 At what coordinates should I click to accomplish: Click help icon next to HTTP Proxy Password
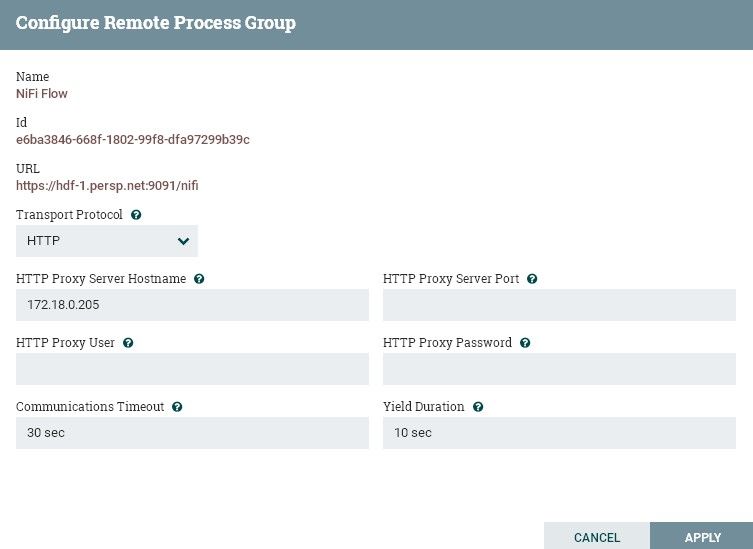(x=525, y=342)
